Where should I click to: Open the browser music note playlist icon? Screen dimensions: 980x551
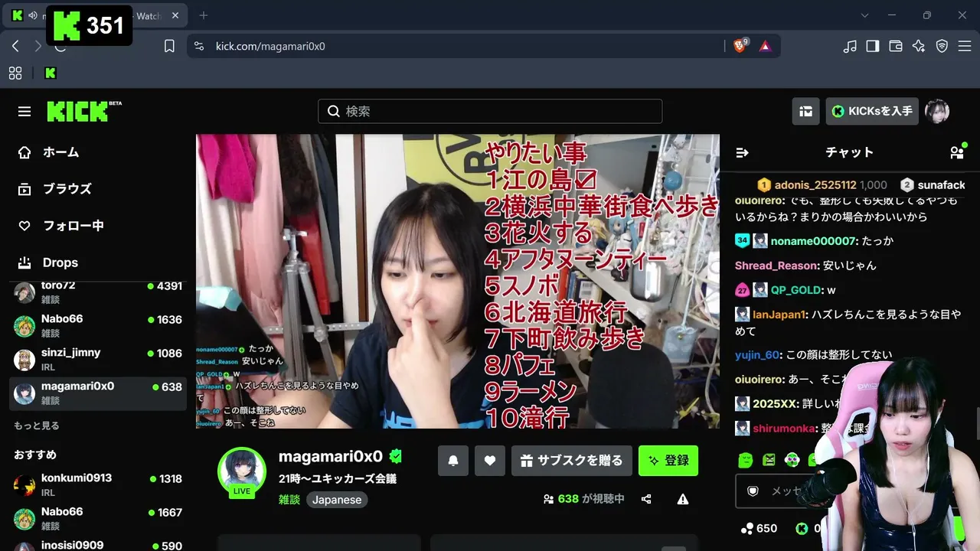tap(850, 46)
